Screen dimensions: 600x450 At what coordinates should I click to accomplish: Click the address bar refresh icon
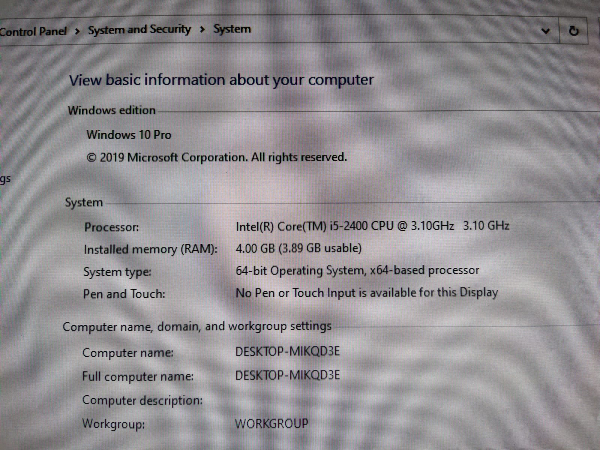coord(573,31)
